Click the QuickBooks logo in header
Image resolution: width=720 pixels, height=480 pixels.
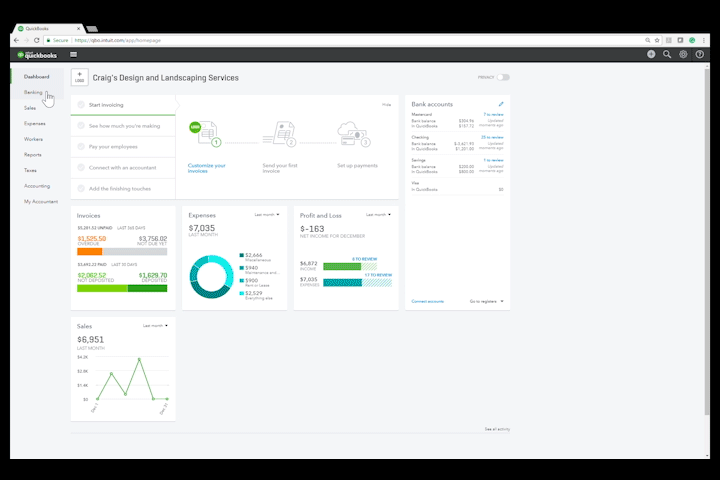(x=37, y=55)
